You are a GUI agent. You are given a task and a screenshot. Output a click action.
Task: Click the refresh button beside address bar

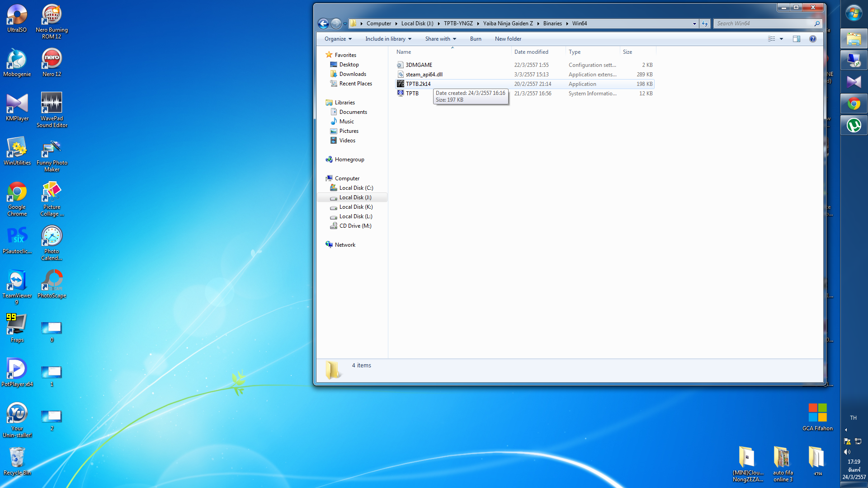pyautogui.click(x=704, y=23)
